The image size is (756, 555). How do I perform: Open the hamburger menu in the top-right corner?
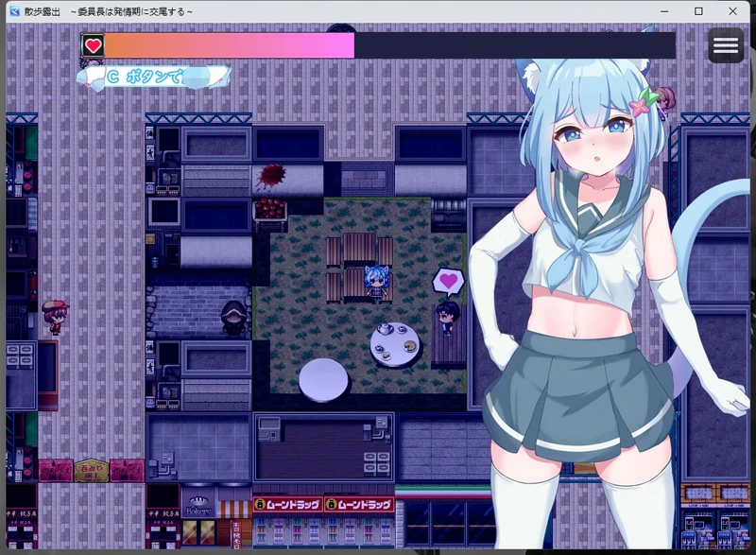[x=726, y=44]
